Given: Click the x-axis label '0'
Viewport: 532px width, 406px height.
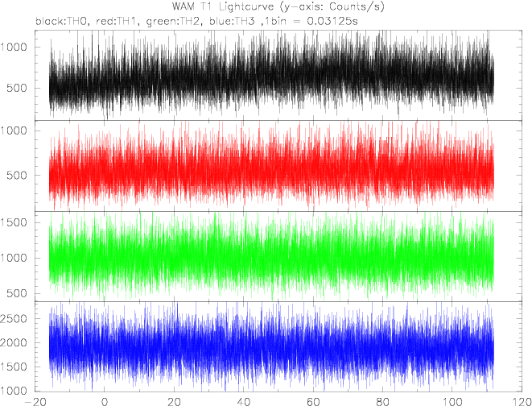Looking at the screenshot, I should (x=105, y=401).
